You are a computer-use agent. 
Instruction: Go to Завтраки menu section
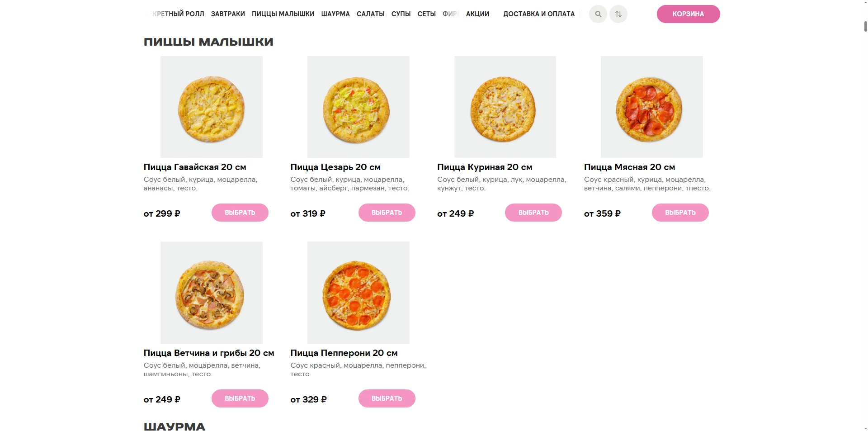[x=228, y=14]
